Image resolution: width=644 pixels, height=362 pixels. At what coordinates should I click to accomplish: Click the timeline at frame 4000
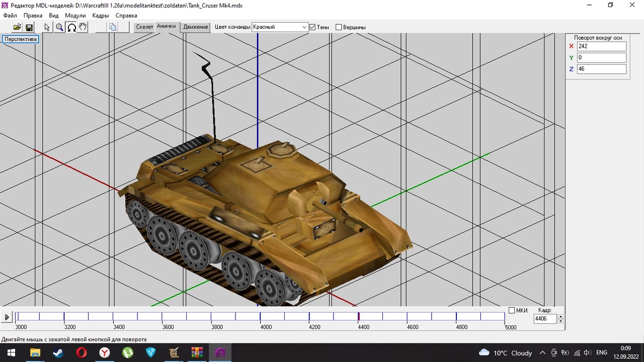point(260,317)
